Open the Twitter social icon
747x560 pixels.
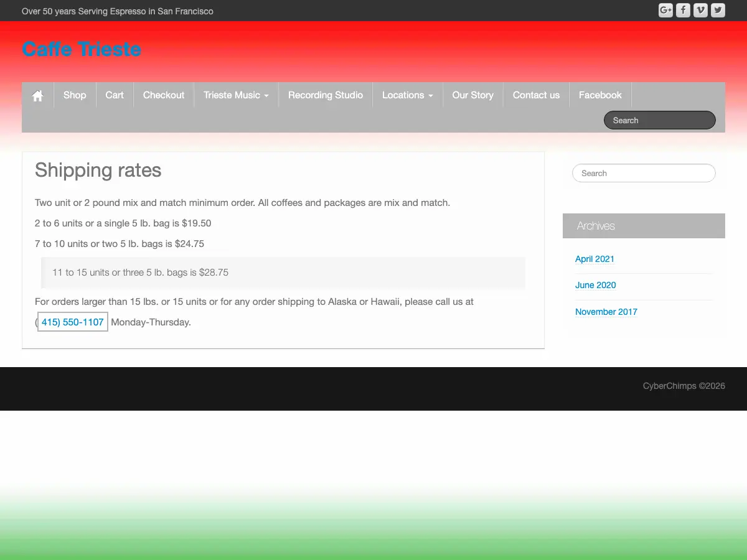click(x=718, y=10)
